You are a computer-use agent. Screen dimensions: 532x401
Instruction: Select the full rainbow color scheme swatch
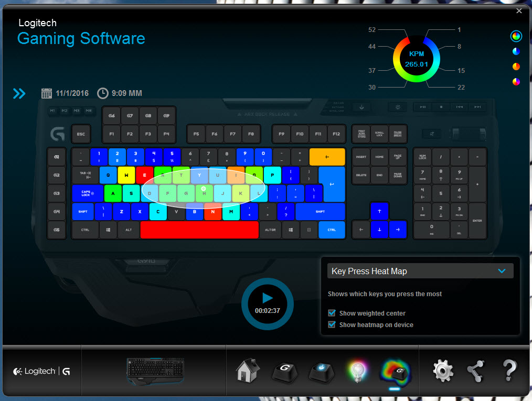pyautogui.click(x=516, y=36)
